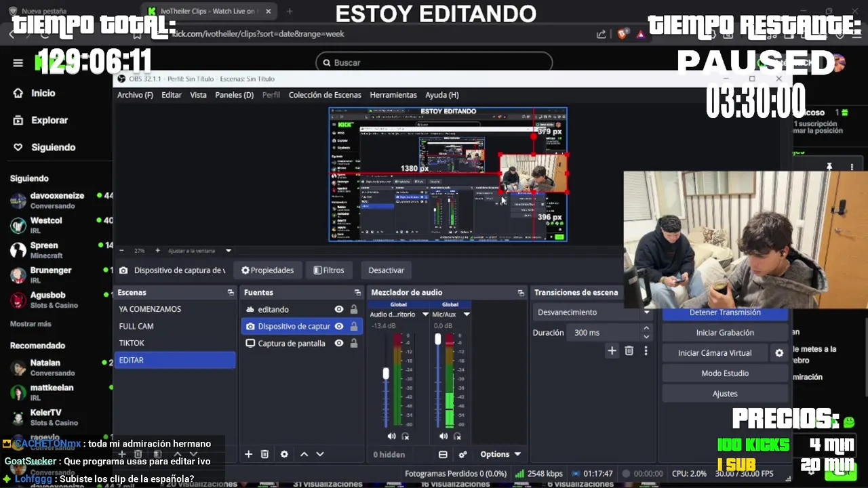
Task: Open preview scaling 'Ajustar a la ventana' dropdown
Action: tap(199, 251)
